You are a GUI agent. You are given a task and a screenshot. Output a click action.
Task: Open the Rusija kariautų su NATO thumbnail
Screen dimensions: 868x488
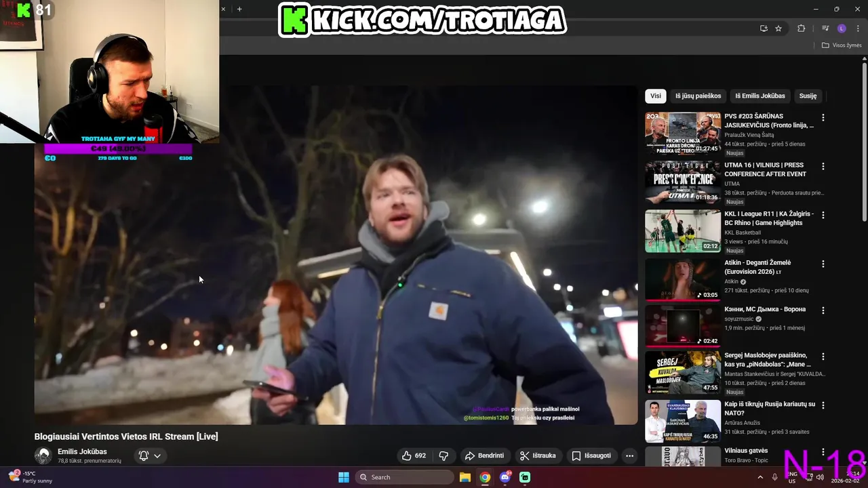coord(683,421)
